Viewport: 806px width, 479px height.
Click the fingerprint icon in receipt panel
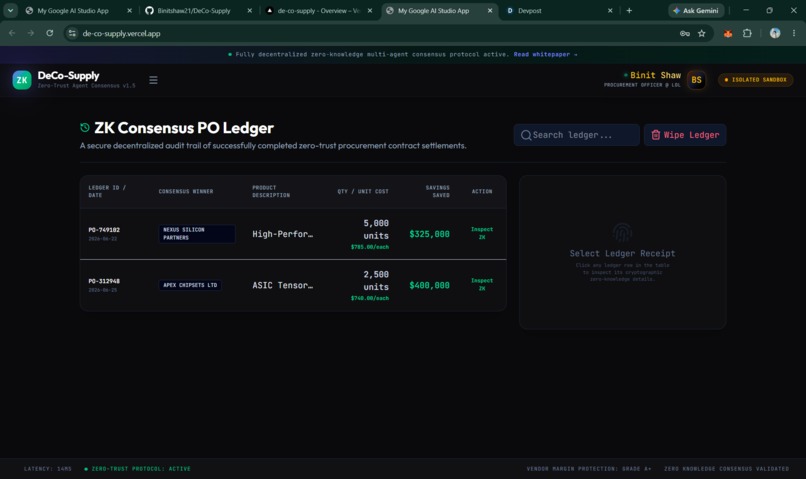click(x=622, y=233)
